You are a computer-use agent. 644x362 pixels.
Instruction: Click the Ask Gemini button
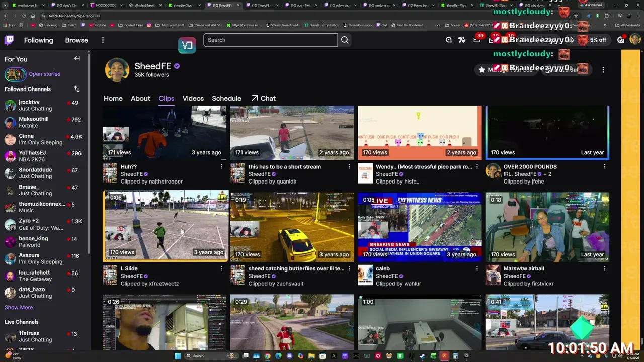coord(590,5)
